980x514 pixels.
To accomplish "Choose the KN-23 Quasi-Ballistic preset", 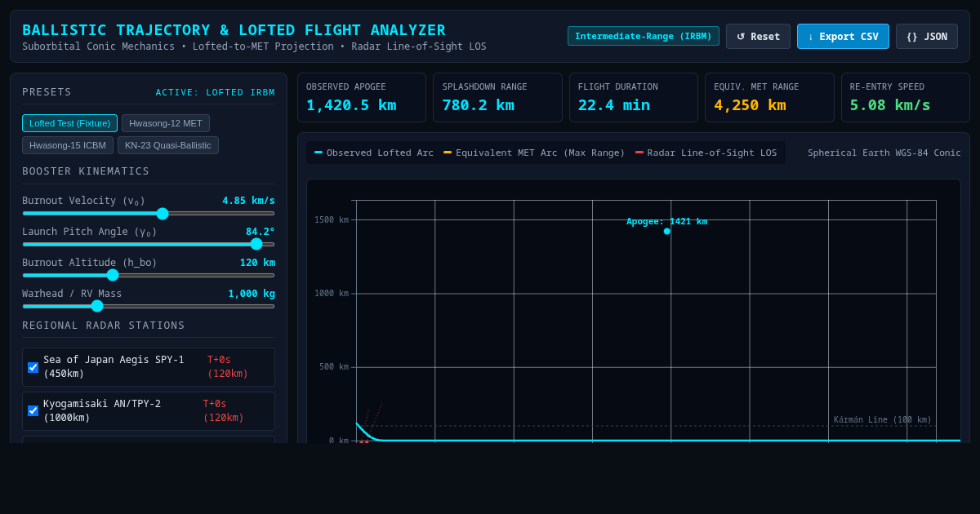I will pos(168,145).
